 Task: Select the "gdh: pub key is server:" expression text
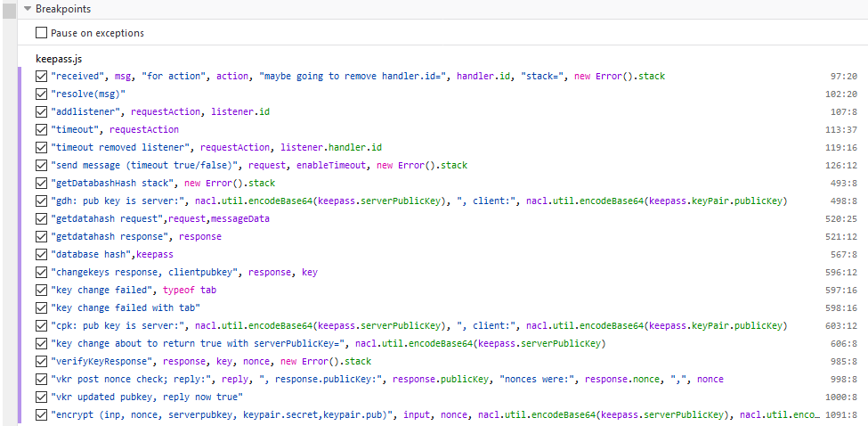coord(419,201)
